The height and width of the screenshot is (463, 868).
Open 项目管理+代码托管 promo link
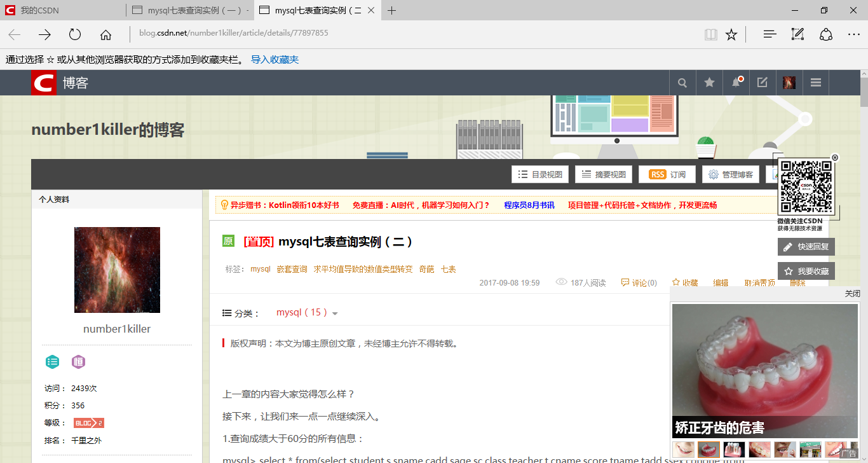point(642,205)
